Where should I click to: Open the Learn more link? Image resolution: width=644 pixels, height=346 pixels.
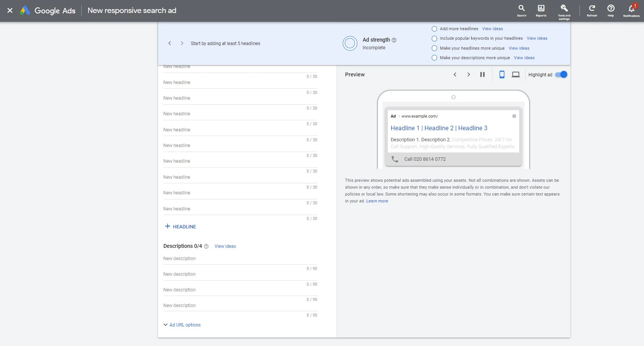[377, 201]
